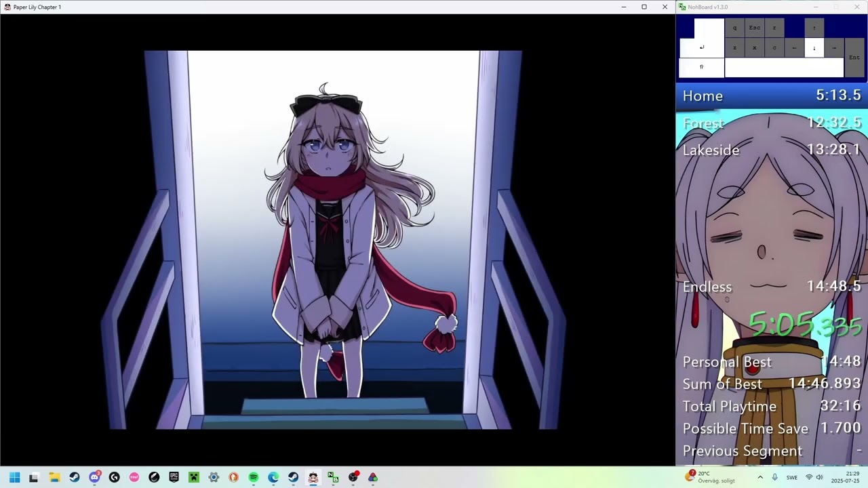The image size is (868, 488).
Task: Click the Paper Lily Chapter 1 window title
Action: tap(37, 7)
